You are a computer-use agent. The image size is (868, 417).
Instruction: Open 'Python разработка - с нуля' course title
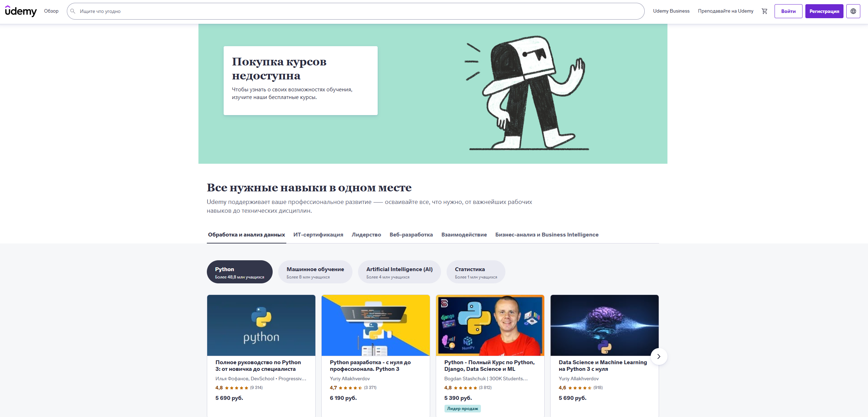tap(370, 366)
